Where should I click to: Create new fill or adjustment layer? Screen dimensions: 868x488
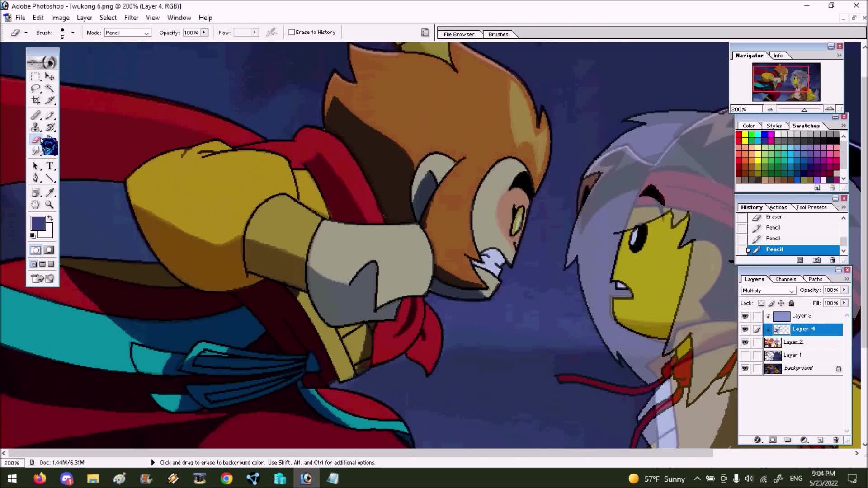point(804,440)
